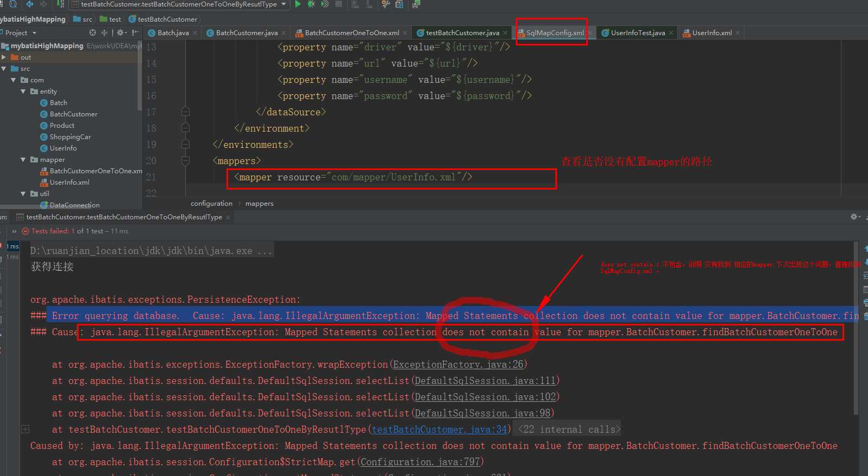Open DefaultSqlSession.java:98 link
868x476 pixels.
point(482,413)
